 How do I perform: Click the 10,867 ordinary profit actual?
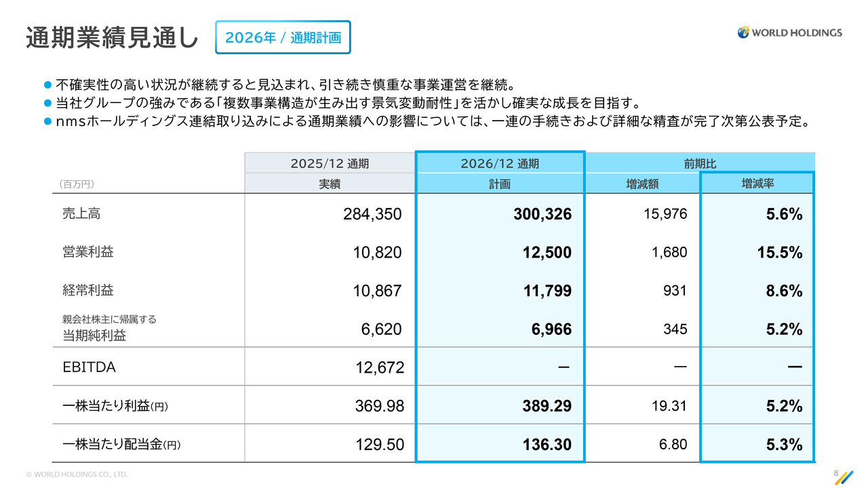coord(377,291)
